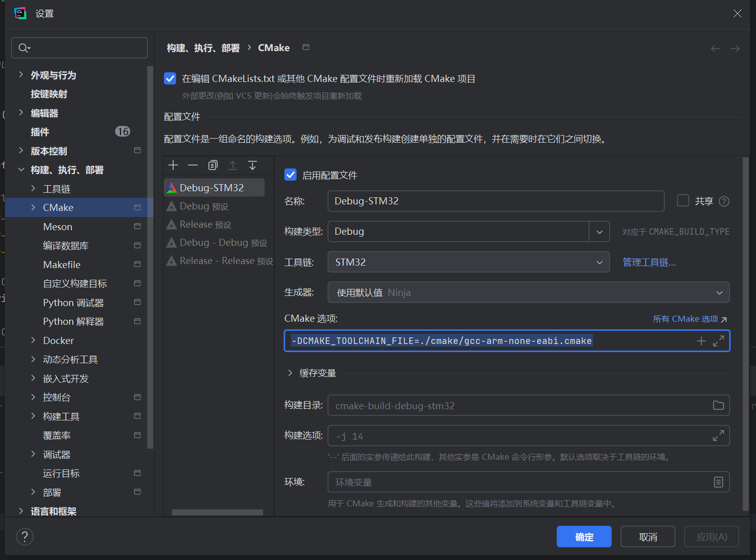
Task: Open environment variables editor icon
Action: click(719, 482)
